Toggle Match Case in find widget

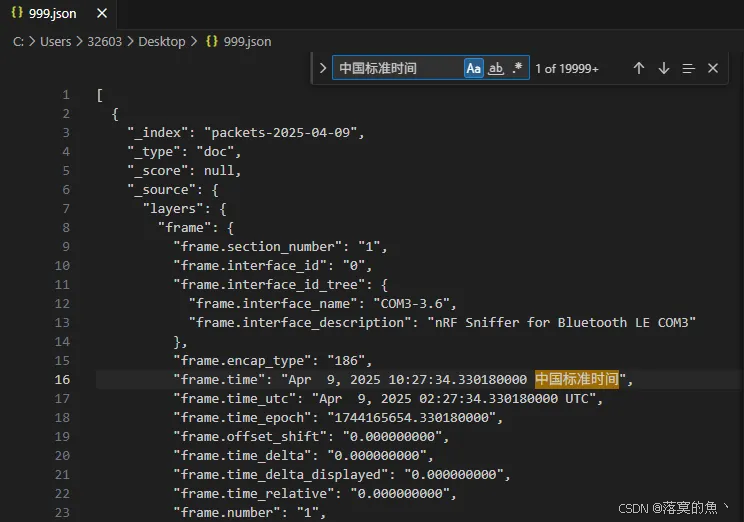pyautogui.click(x=474, y=68)
